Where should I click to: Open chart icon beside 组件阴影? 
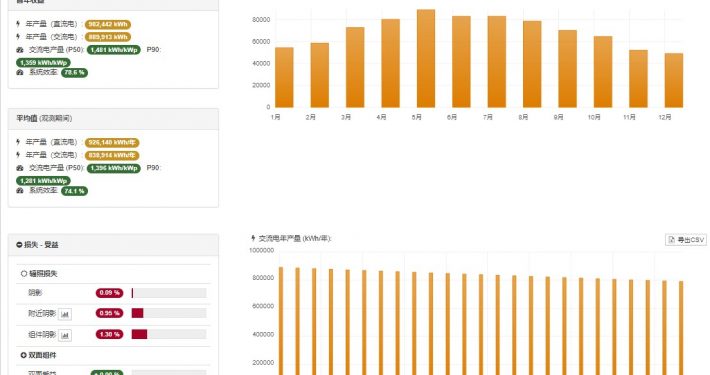(65, 335)
